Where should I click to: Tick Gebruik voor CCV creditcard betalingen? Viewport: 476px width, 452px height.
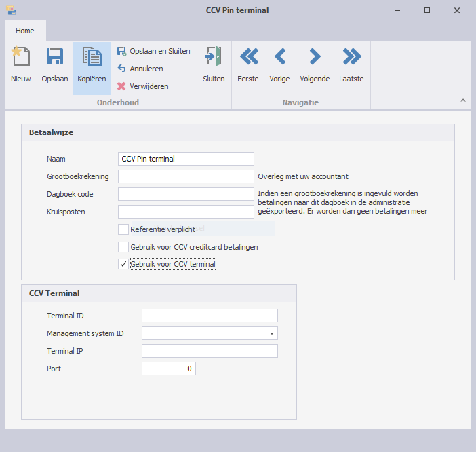[x=123, y=247]
